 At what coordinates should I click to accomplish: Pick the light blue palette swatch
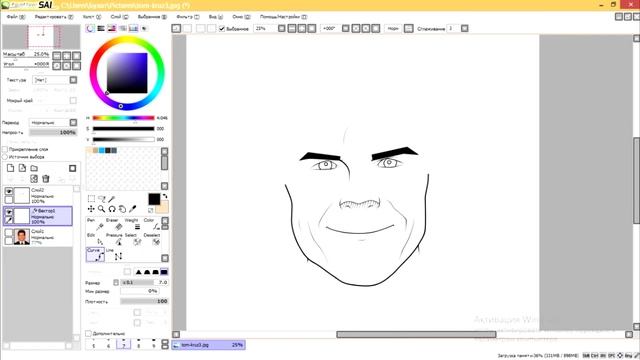(102, 151)
